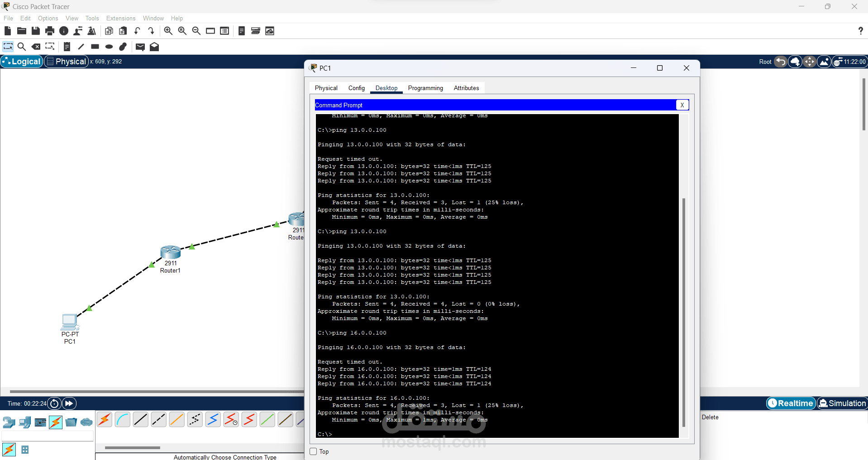Viewport: 868px width, 460px height.
Task: Open the Extensions menu
Action: click(120, 18)
